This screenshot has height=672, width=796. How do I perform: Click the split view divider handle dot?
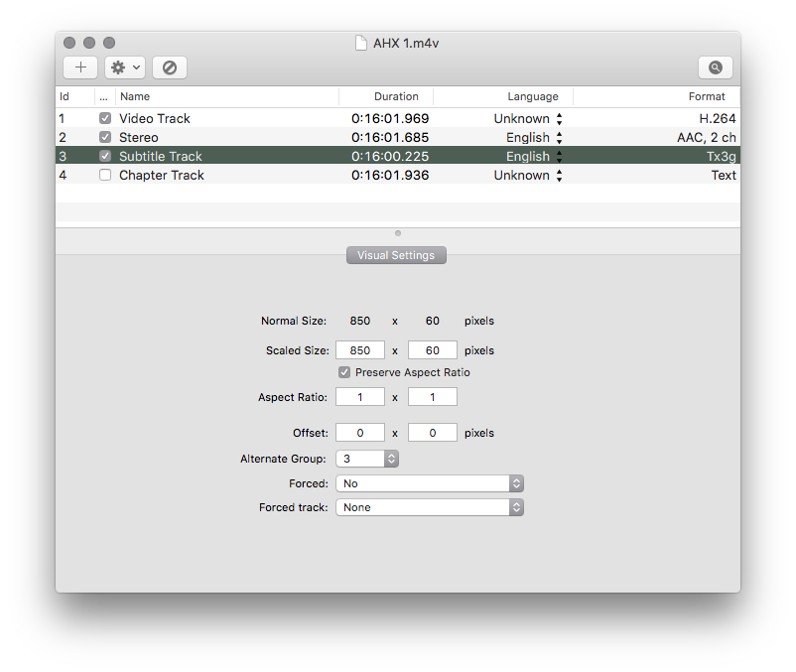pyautogui.click(x=398, y=233)
